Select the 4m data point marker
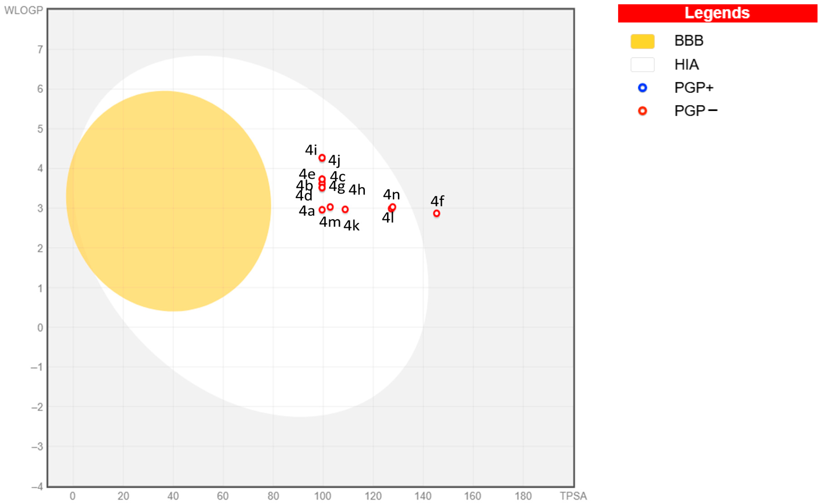 330,207
